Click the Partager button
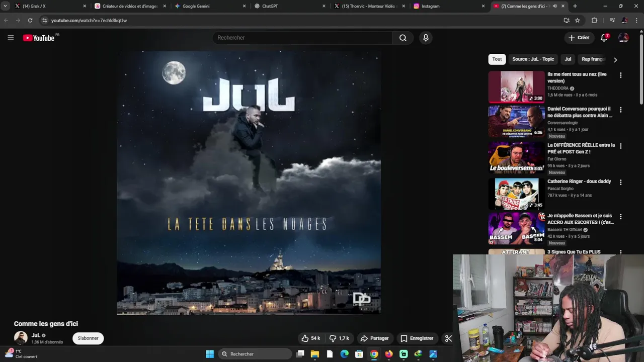Image resolution: width=644 pixels, height=362 pixels. [x=374, y=338]
